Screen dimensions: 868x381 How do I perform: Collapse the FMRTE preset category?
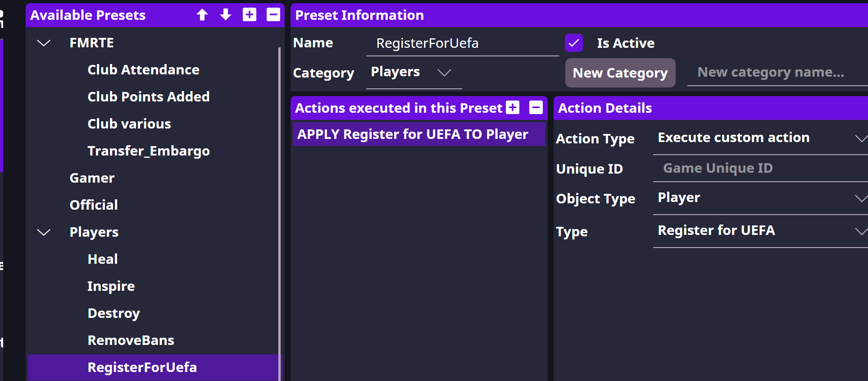point(44,43)
